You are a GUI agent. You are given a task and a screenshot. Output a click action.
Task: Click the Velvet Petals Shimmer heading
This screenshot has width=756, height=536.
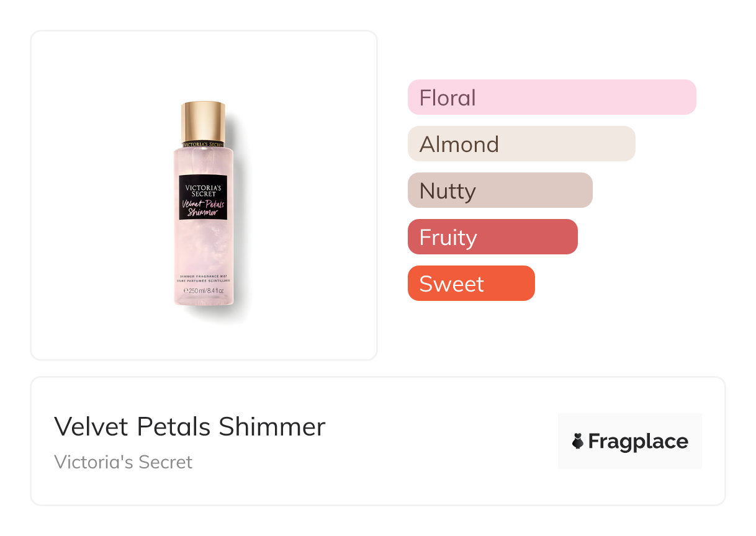[189, 427]
